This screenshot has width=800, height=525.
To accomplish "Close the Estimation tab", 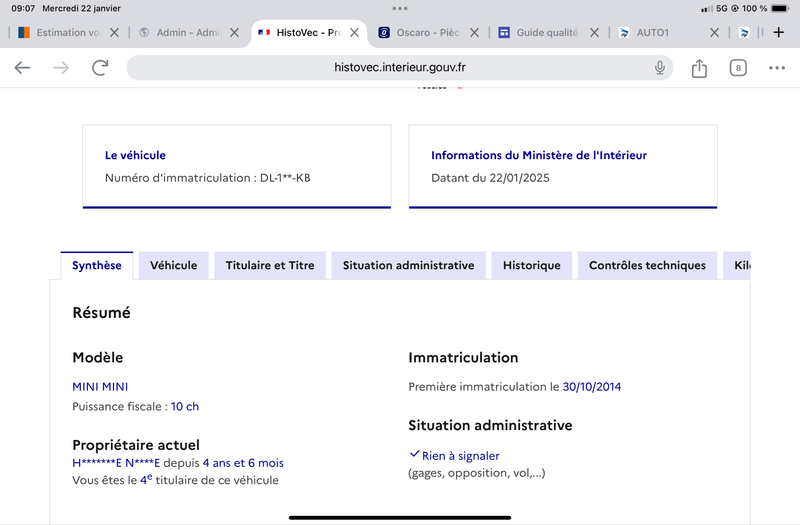I will [x=114, y=33].
